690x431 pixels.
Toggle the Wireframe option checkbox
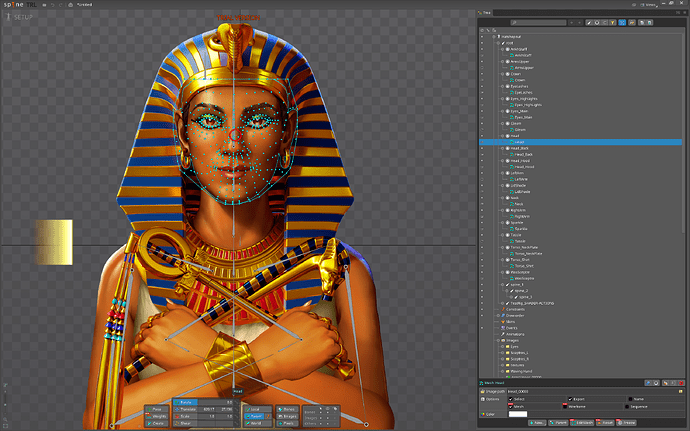click(x=565, y=406)
